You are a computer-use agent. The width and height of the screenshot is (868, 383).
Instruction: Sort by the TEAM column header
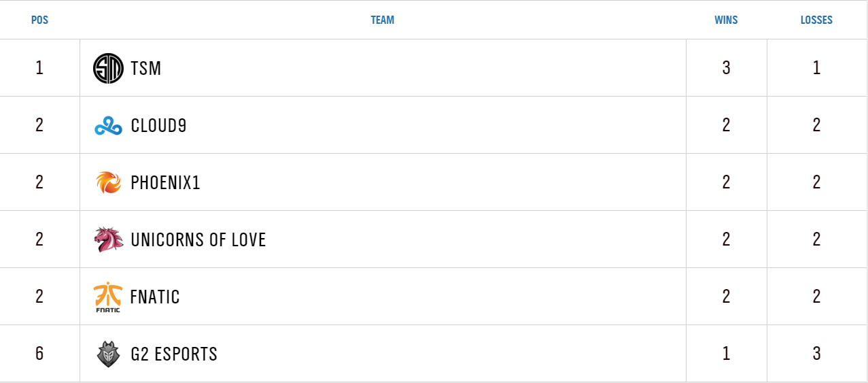(x=382, y=20)
